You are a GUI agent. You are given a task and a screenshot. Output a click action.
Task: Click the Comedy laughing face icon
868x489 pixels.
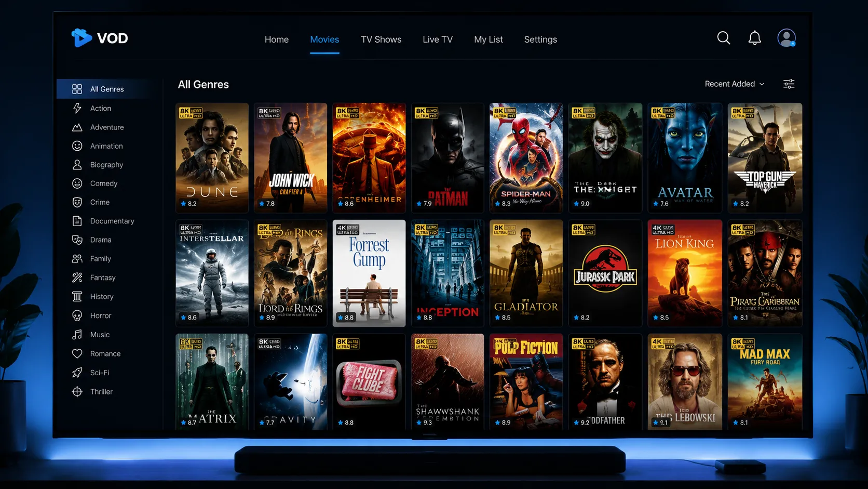[77, 183]
